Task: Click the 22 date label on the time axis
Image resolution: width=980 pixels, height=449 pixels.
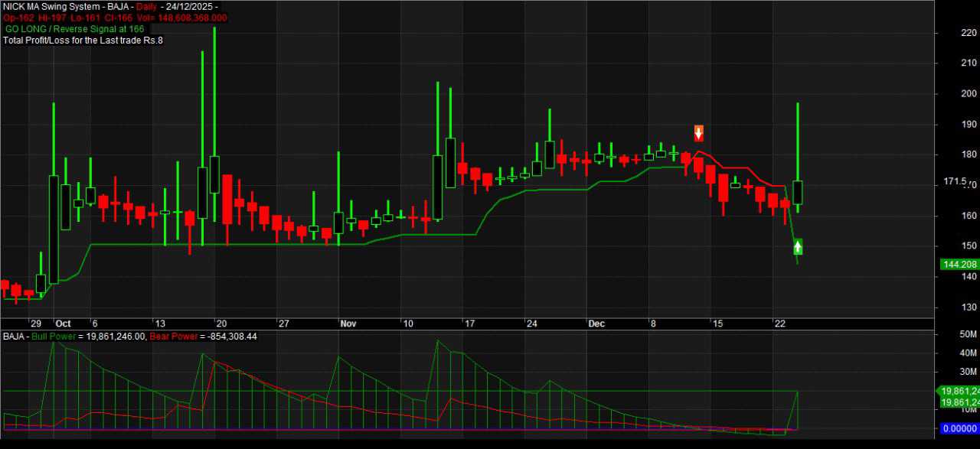Action: coord(780,324)
